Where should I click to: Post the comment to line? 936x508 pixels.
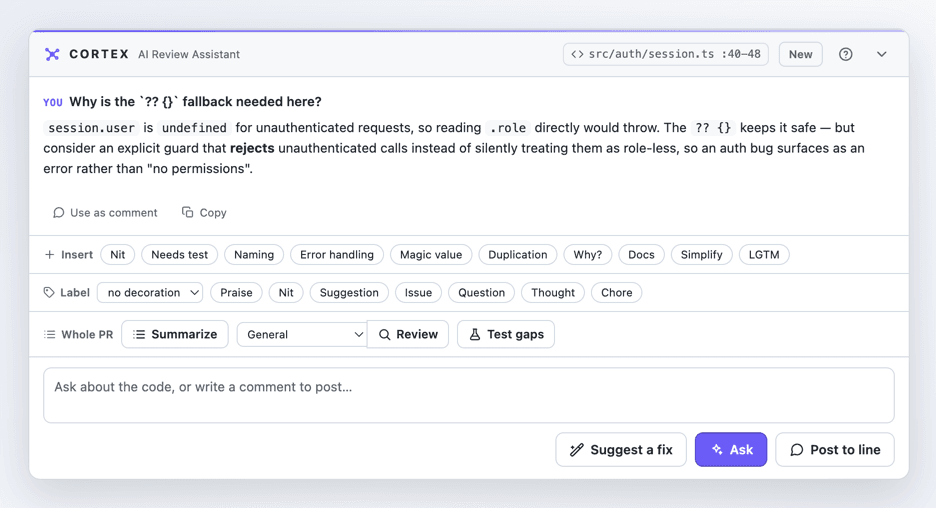[x=835, y=449]
